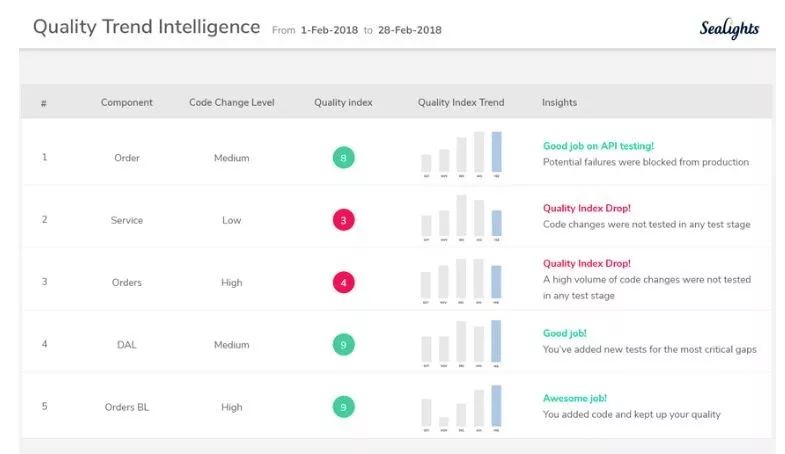Select the highlighted blue bar in DAL trend chart
Image resolution: width=785 pixels, height=454 pixels.
[496, 341]
